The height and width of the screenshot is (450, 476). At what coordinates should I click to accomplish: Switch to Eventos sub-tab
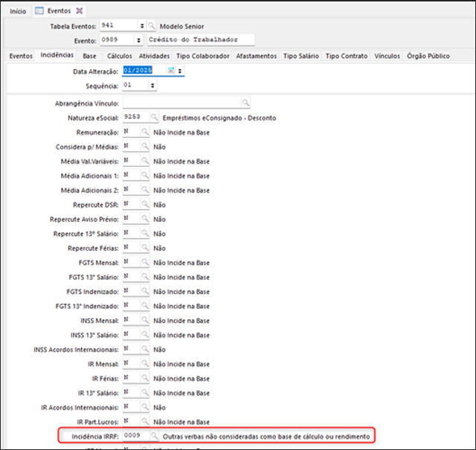coord(21,56)
